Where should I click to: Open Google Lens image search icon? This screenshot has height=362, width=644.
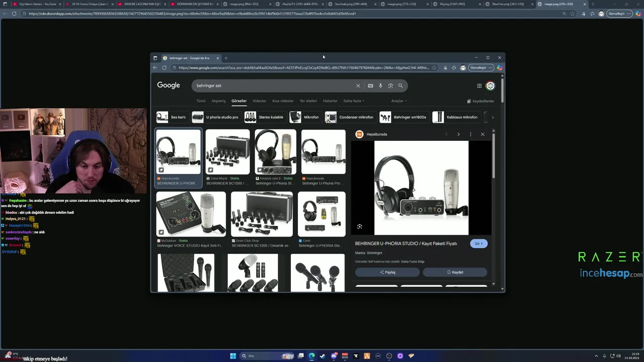click(390, 85)
